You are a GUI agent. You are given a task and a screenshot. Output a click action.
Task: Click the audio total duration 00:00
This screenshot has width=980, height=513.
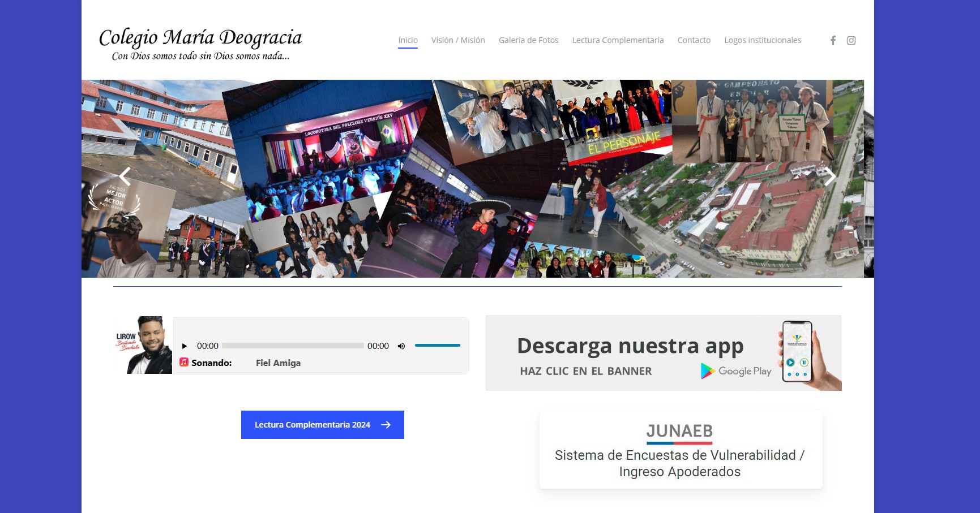tap(378, 346)
